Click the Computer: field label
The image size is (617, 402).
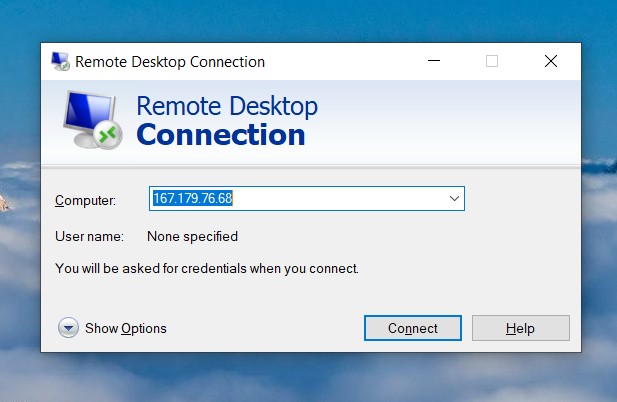point(85,200)
